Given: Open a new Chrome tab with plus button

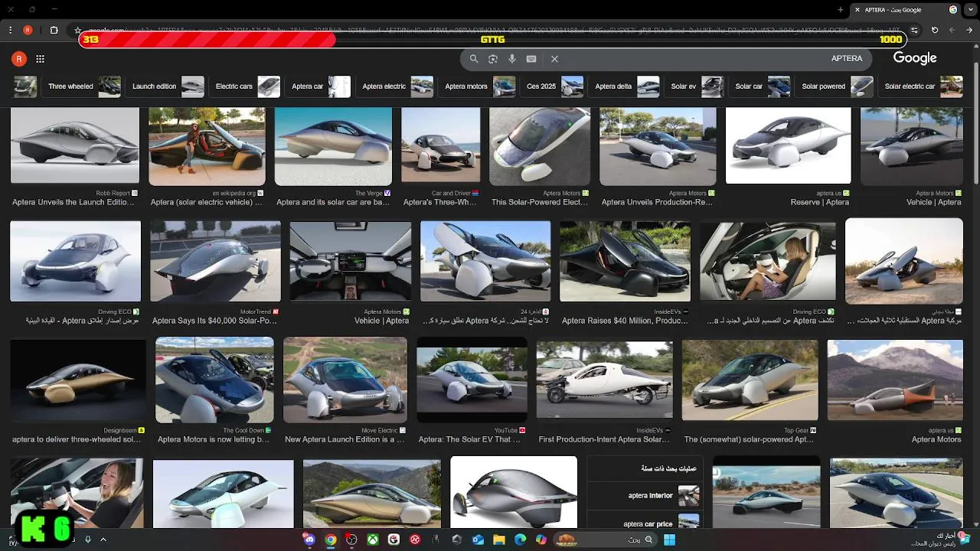Looking at the screenshot, I should (x=840, y=10).
